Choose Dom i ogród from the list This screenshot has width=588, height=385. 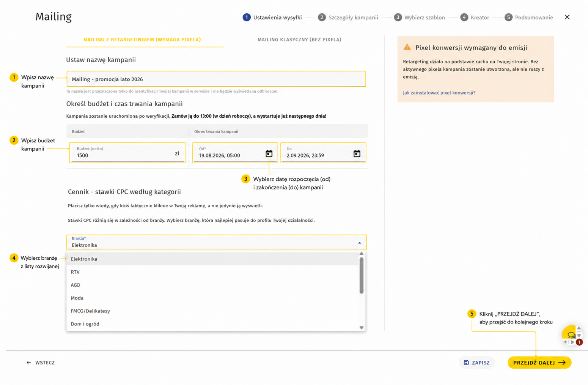click(x=212, y=323)
